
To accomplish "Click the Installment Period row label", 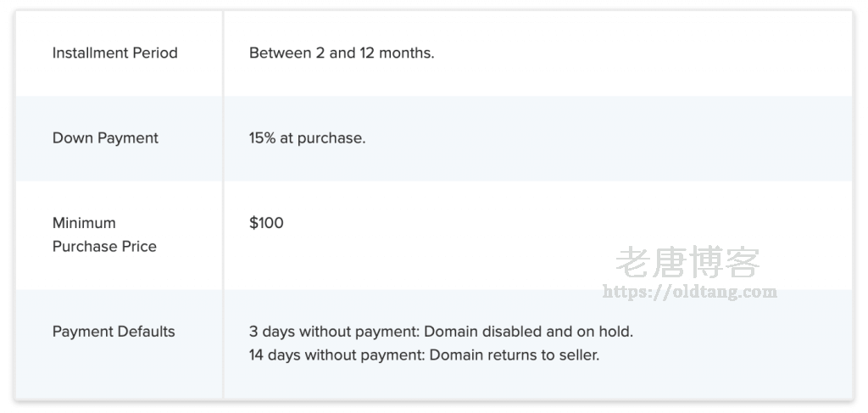I will pos(115,53).
